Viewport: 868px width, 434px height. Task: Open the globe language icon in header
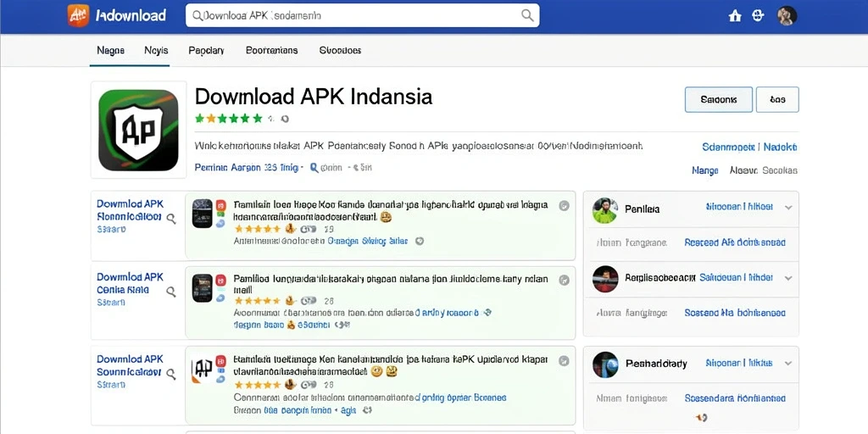(758, 15)
